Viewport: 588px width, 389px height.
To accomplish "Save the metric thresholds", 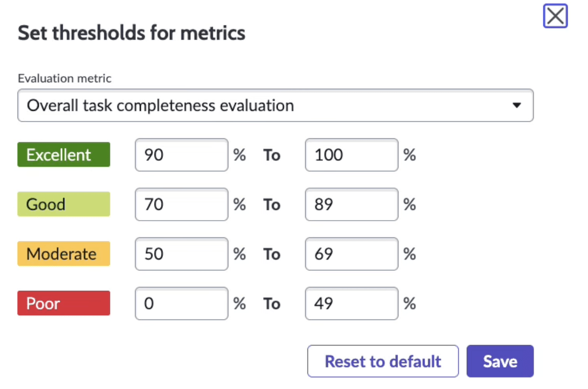I will point(499,361).
